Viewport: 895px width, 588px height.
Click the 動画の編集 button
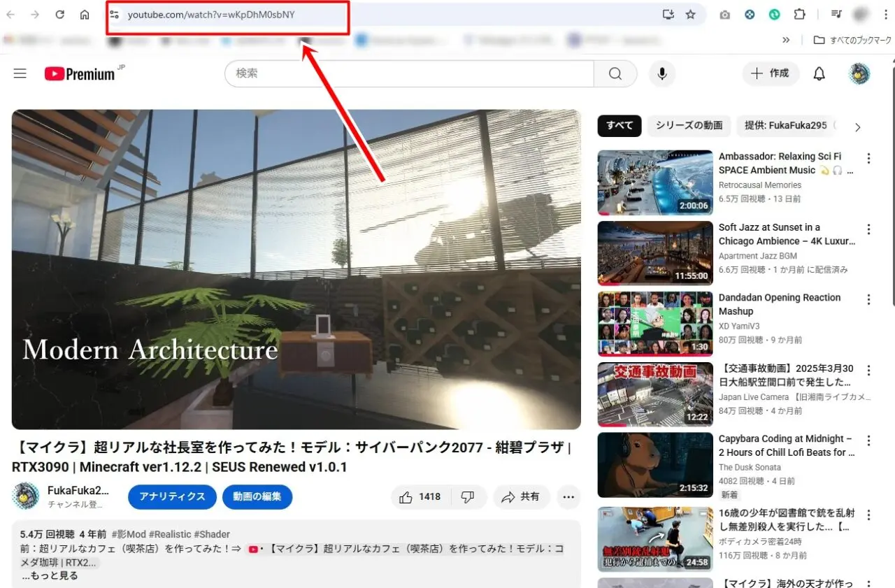point(257,496)
